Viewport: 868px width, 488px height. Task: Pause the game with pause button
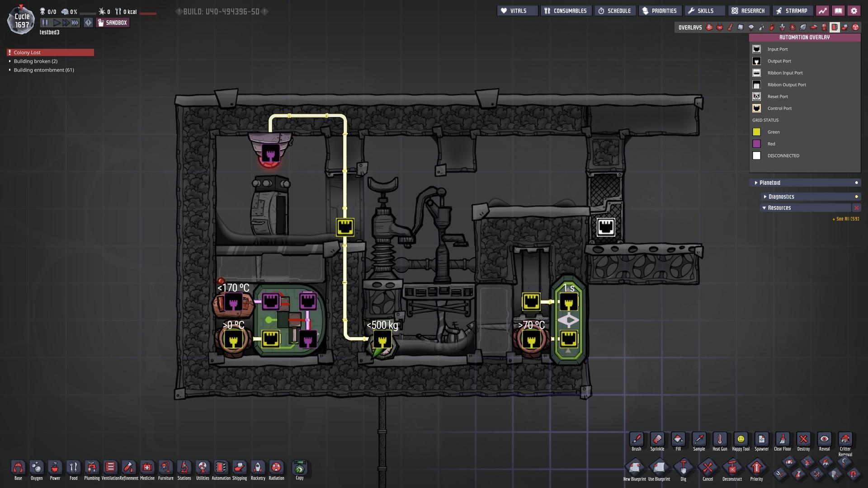(45, 23)
